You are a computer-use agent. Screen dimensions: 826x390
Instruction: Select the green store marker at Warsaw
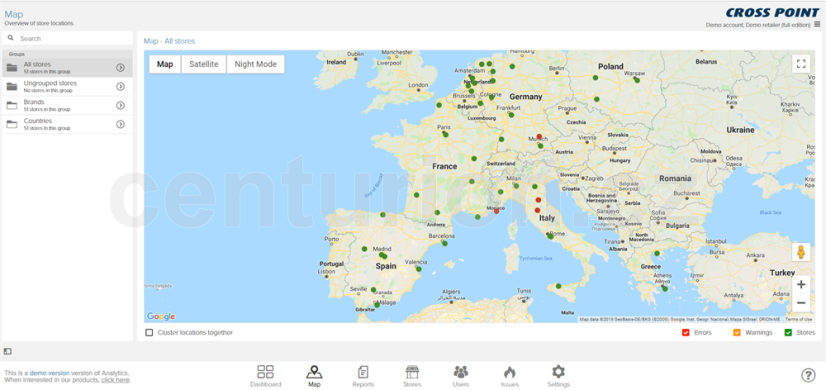point(637,80)
